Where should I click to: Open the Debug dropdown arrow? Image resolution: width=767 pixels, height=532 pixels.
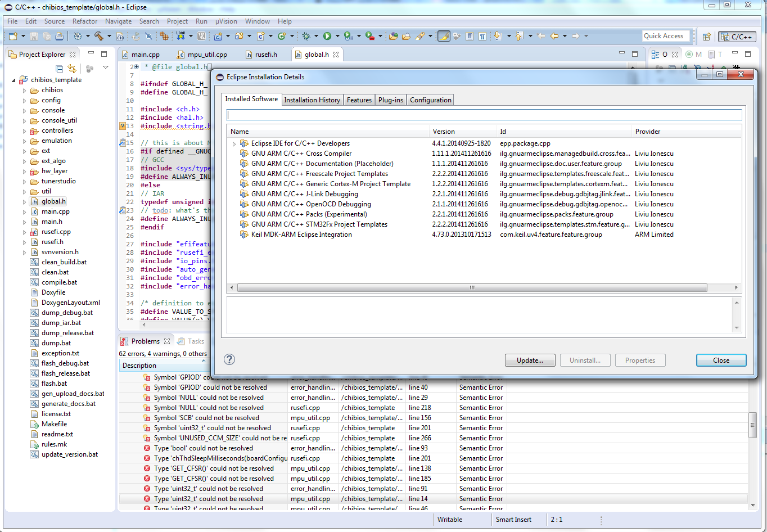[316, 36]
